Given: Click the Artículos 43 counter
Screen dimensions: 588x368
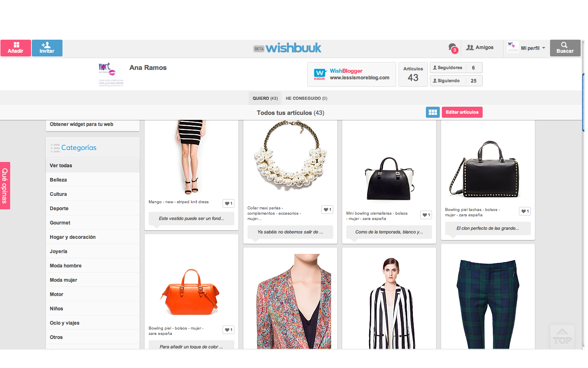Looking at the screenshot, I should tap(413, 74).
